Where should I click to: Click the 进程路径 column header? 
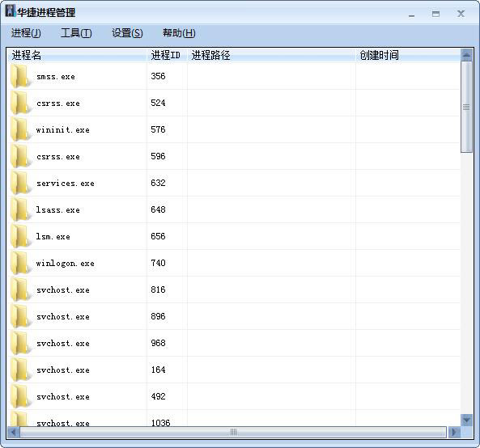click(271, 55)
